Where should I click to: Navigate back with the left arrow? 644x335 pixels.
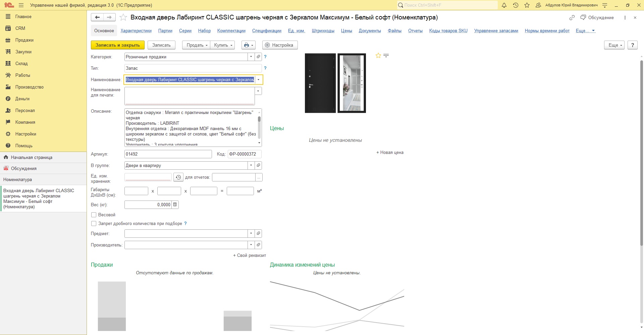coord(97,17)
